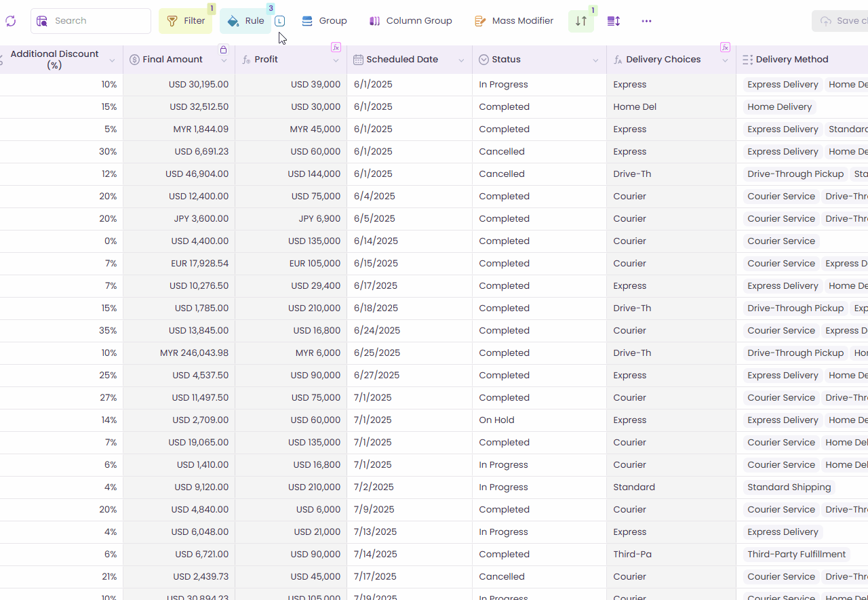Expand the Status column dropdown arrow

pyautogui.click(x=595, y=60)
